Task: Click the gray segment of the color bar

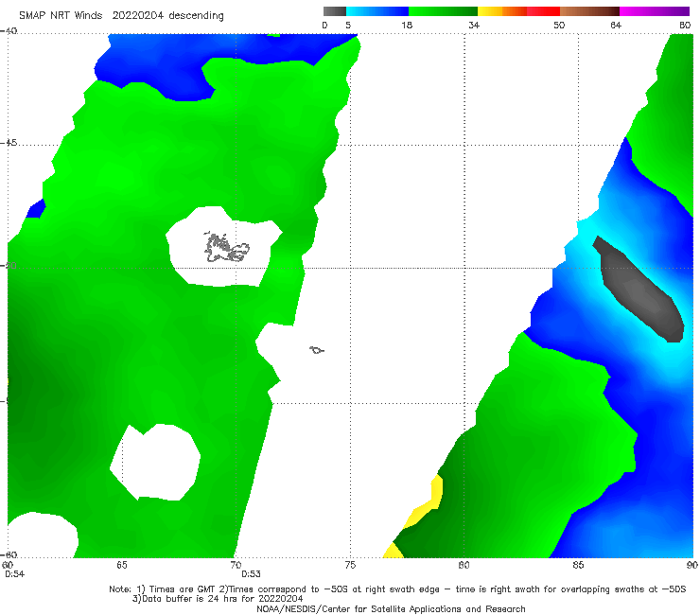Action: coord(334,11)
